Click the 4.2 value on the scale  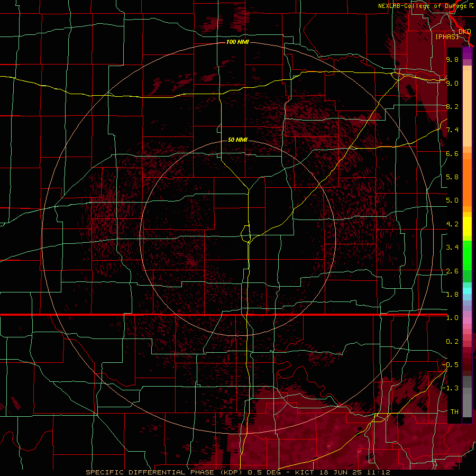(452, 224)
